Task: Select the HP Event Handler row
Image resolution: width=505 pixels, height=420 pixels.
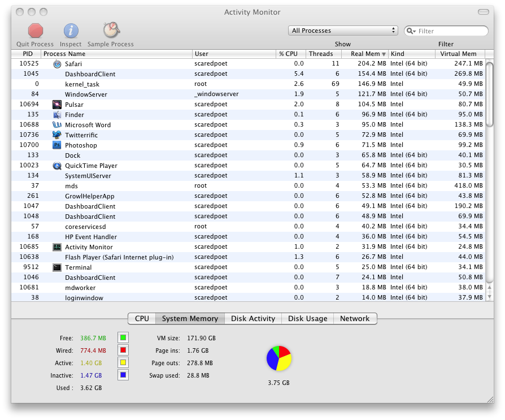Action: click(248, 237)
